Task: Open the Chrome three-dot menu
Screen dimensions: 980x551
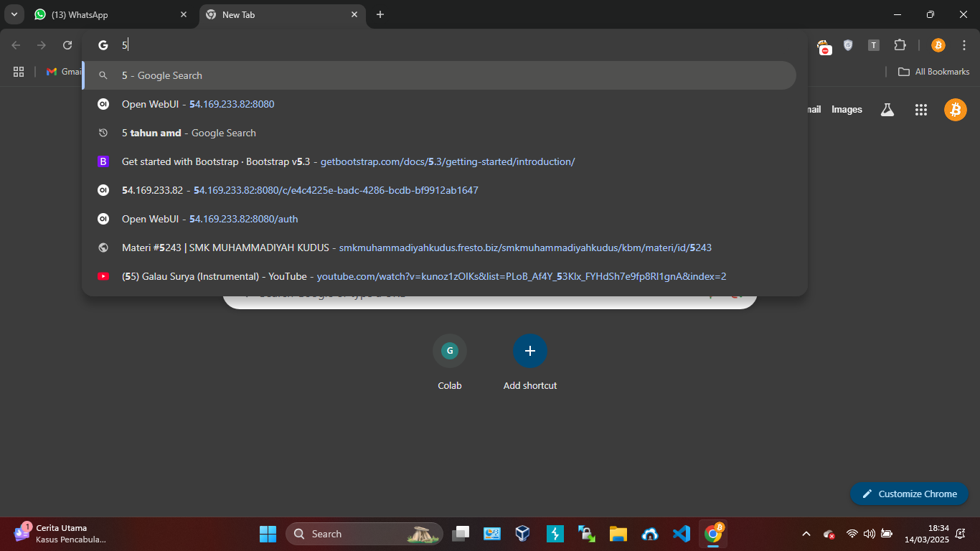Action: [964, 45]
